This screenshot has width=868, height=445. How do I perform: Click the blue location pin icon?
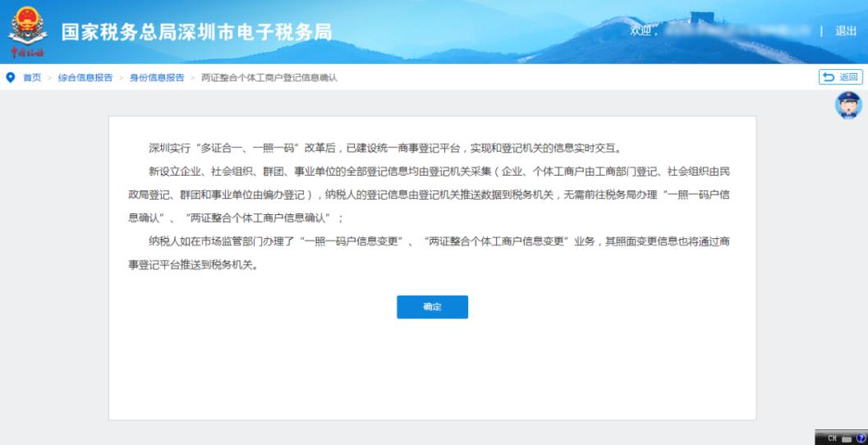click(11, 77)
